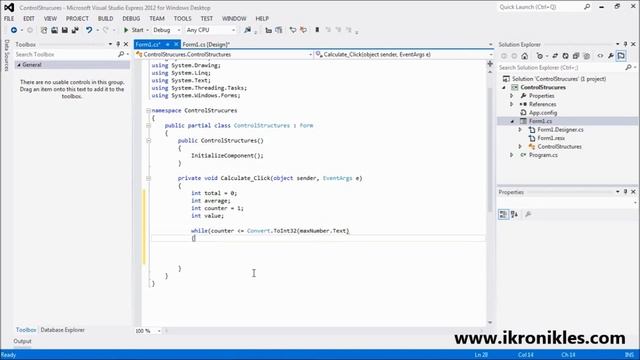Open the PROJECT menu
640x360 pixels.
(77, 19)
